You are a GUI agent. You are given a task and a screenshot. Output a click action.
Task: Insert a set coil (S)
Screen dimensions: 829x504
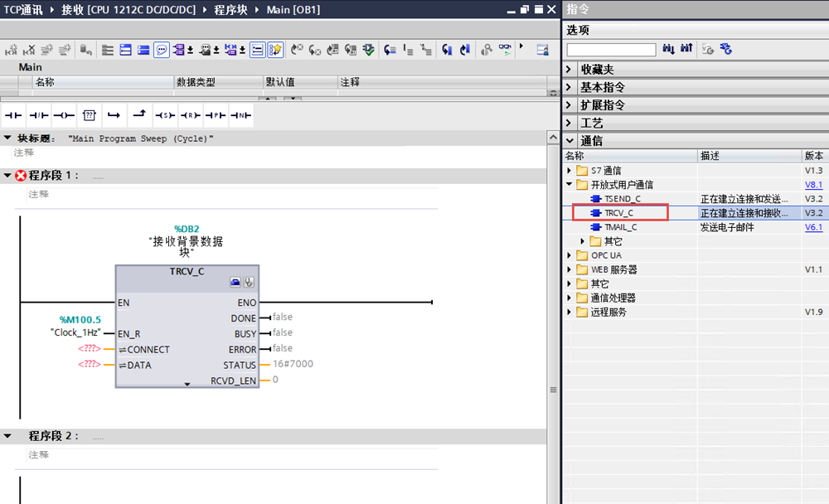[166, 114]
